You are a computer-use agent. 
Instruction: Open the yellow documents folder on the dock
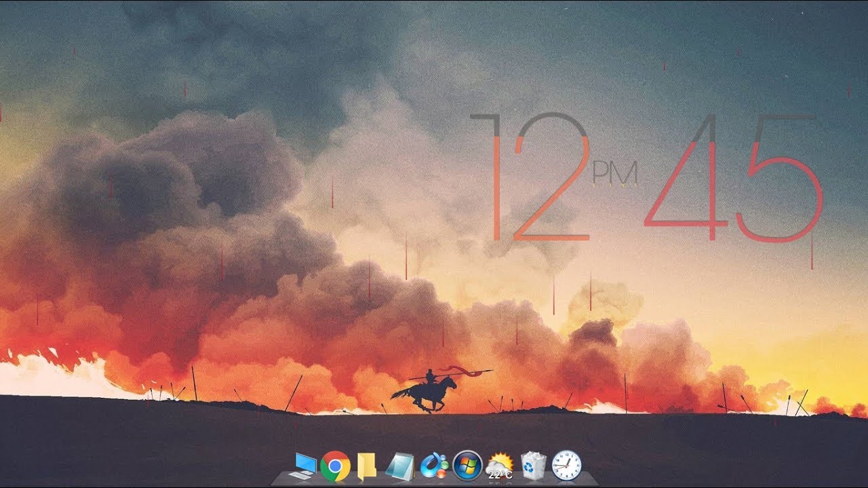(x=367, y=466)
